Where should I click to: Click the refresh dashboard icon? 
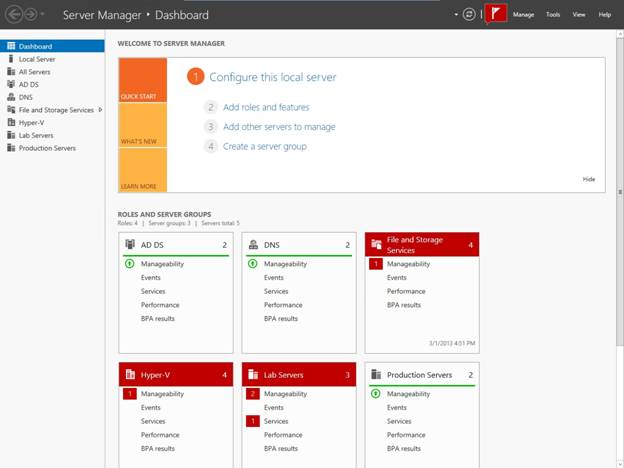[x=469, y=15]
